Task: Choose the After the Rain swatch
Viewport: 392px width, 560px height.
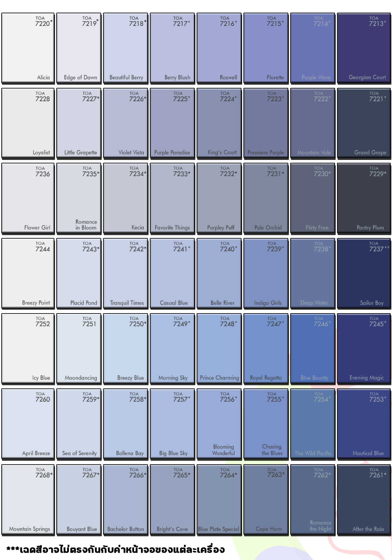Action: point(364,500)
